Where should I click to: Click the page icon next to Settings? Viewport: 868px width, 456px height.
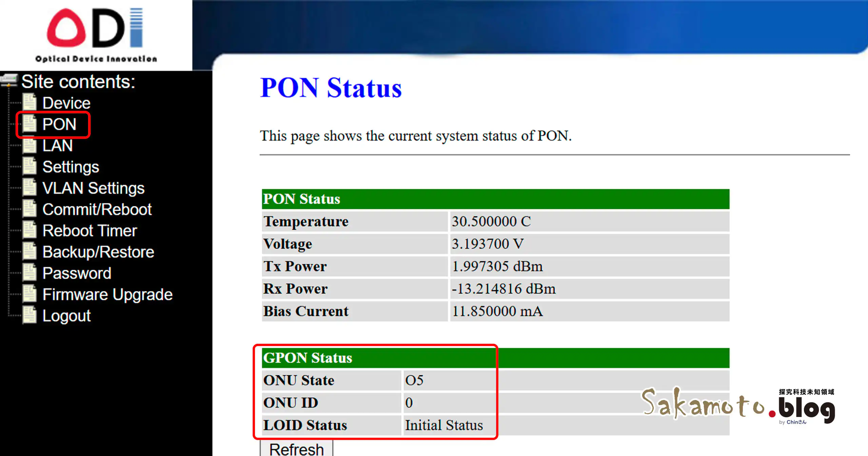30,166
